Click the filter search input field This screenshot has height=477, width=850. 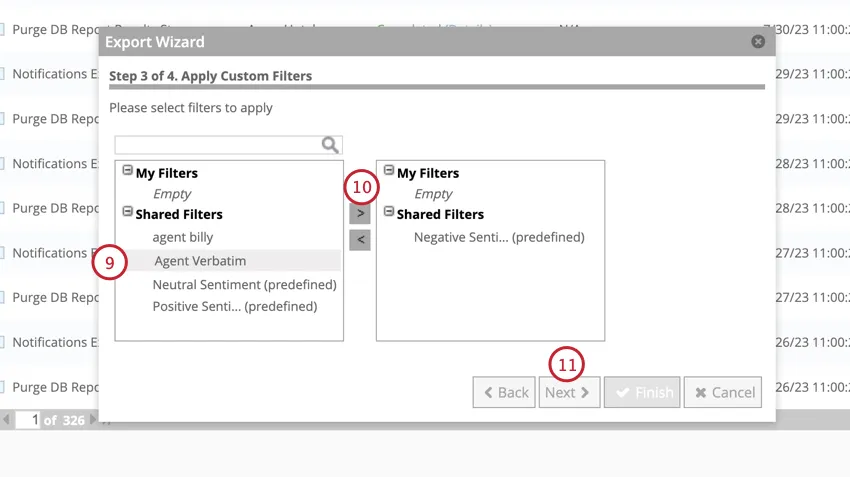(218, 146)
